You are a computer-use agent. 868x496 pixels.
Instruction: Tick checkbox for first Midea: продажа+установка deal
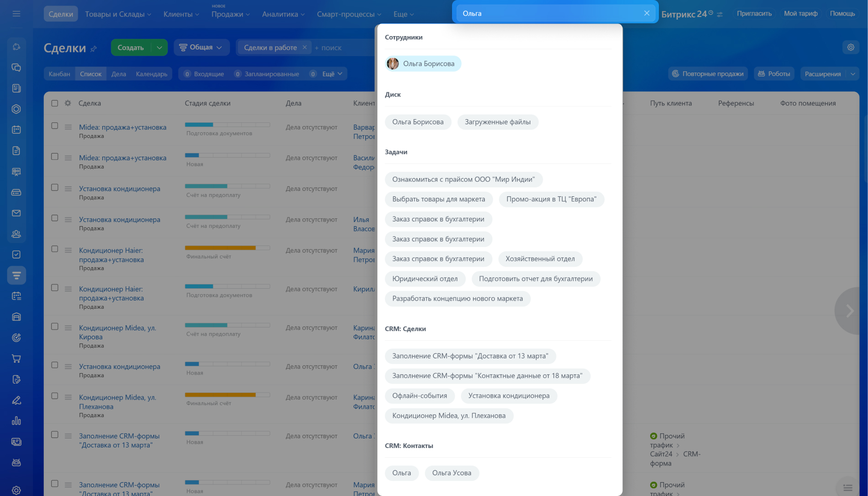pyautogui.click(x=55, y=126)
